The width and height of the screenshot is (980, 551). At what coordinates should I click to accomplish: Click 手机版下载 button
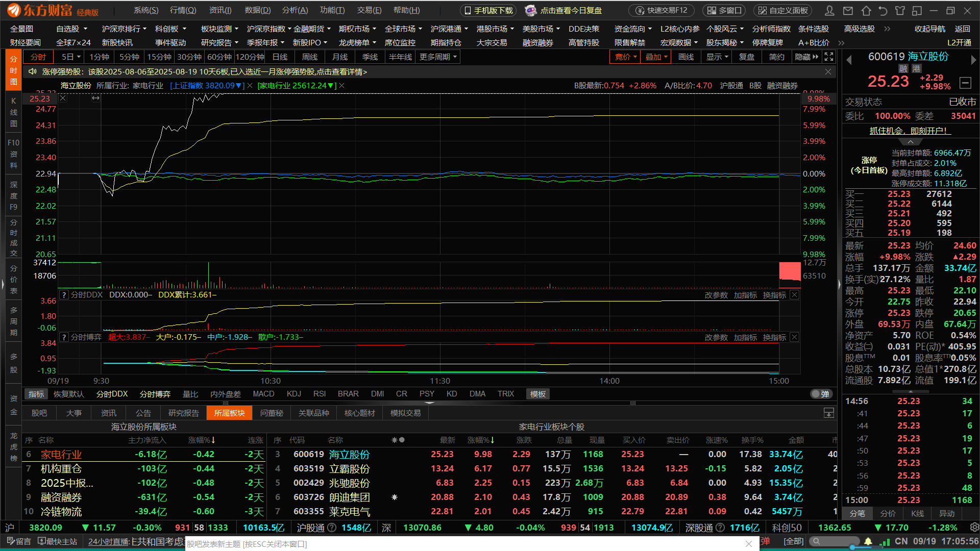click(488, 10)
